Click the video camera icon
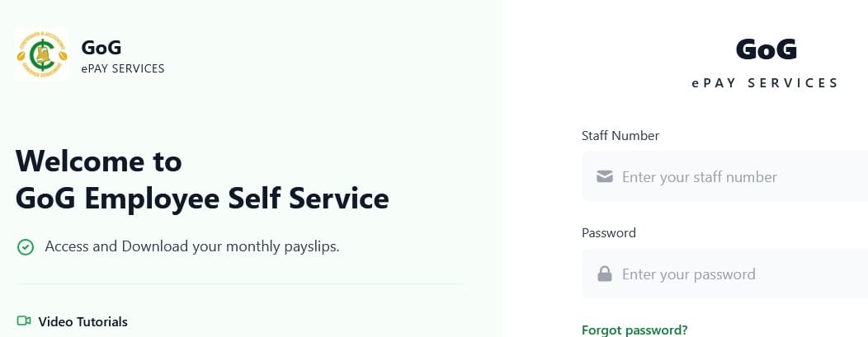868x337 pixels. tap(24, 321)
